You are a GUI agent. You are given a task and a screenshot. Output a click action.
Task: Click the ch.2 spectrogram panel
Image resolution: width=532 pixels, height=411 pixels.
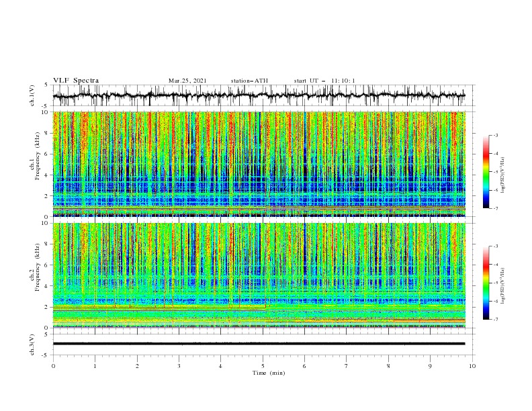(x=259, y=275)
